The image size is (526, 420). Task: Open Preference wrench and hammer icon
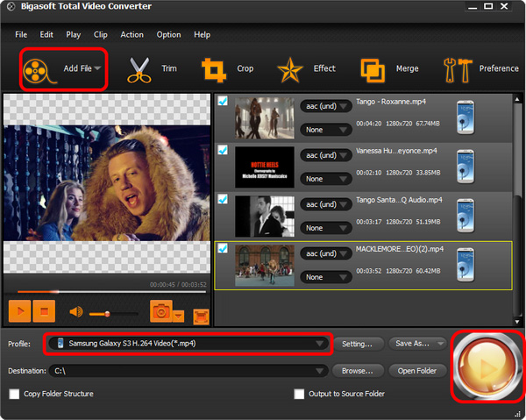pos(458,70)
